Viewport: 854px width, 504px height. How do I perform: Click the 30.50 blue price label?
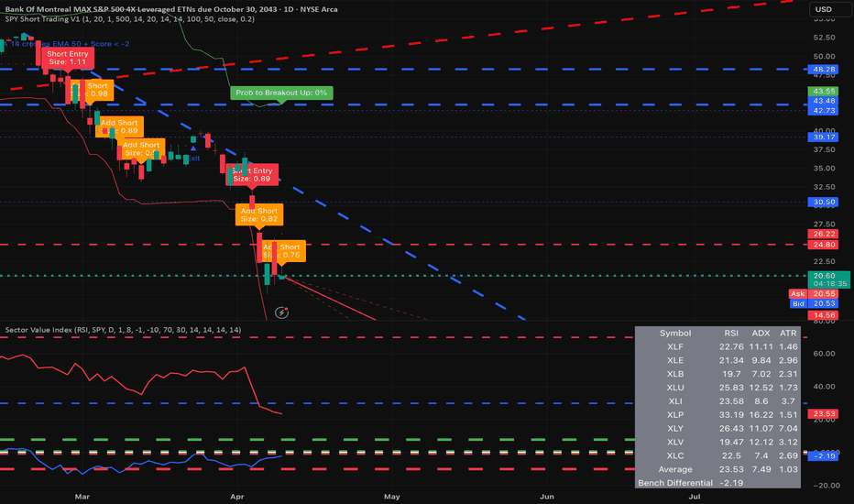pyautogui.click(x=824, y=203)
